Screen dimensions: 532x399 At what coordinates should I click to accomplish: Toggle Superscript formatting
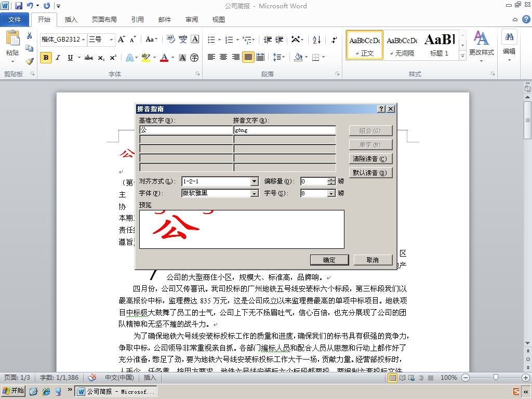click(113, 58)
